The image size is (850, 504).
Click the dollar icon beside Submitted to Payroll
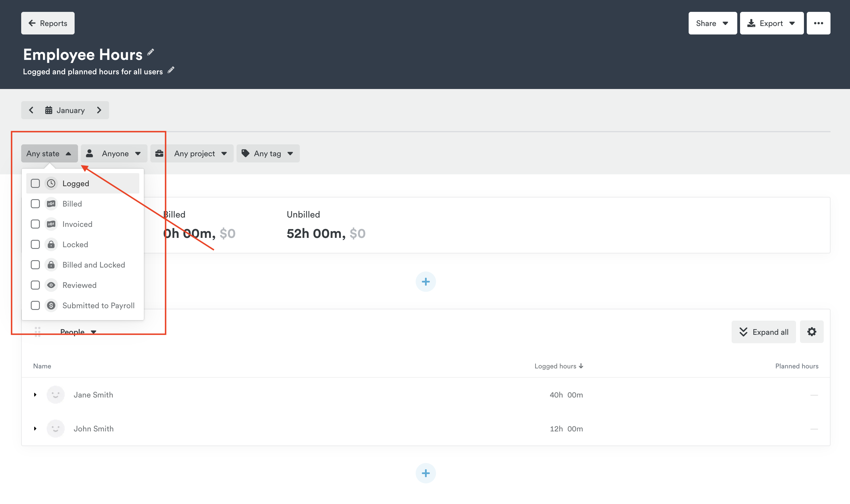(51, 305)
